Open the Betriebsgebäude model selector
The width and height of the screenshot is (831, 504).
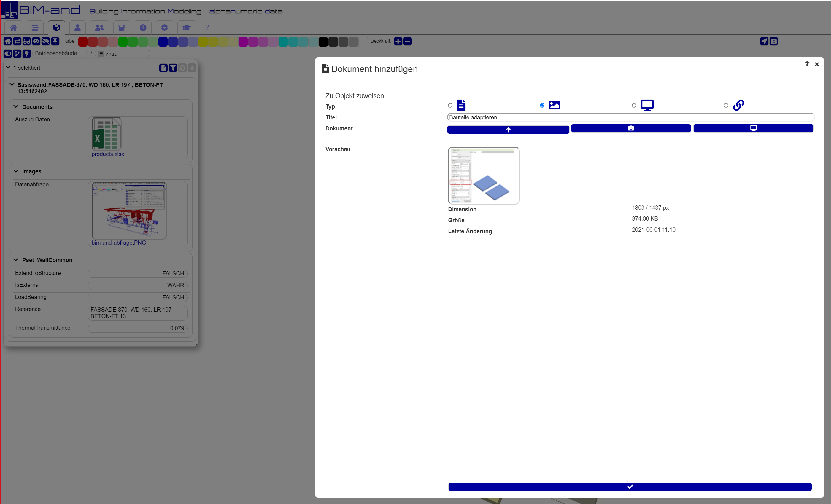click(x=60, y=53)
